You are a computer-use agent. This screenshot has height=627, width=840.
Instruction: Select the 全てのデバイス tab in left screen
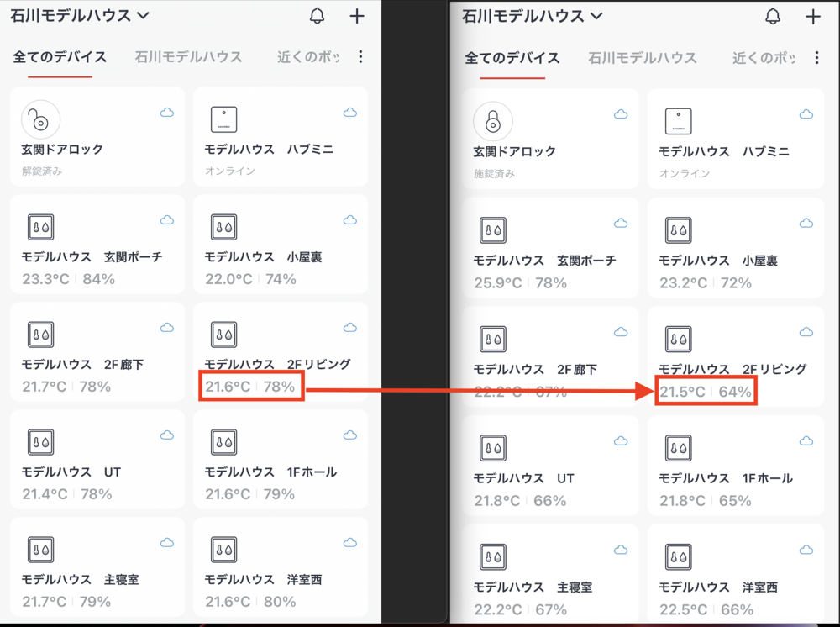[60, 57]
